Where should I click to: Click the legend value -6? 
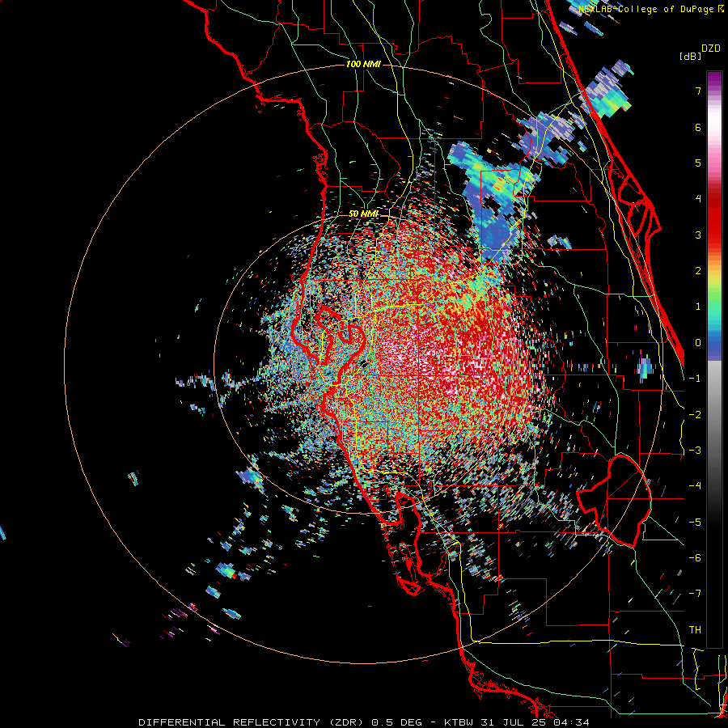click(695, 558)
